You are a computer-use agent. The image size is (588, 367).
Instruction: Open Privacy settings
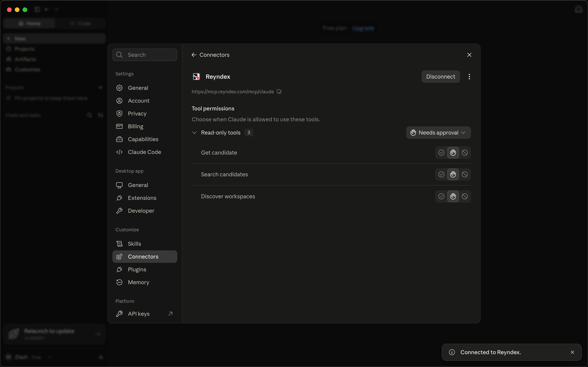(145, 114)
